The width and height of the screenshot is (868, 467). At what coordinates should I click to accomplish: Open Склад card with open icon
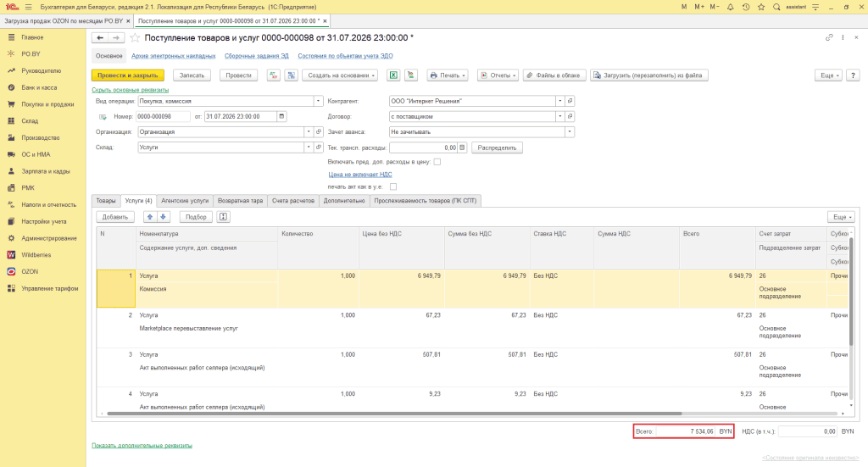(x=319, y=147)
